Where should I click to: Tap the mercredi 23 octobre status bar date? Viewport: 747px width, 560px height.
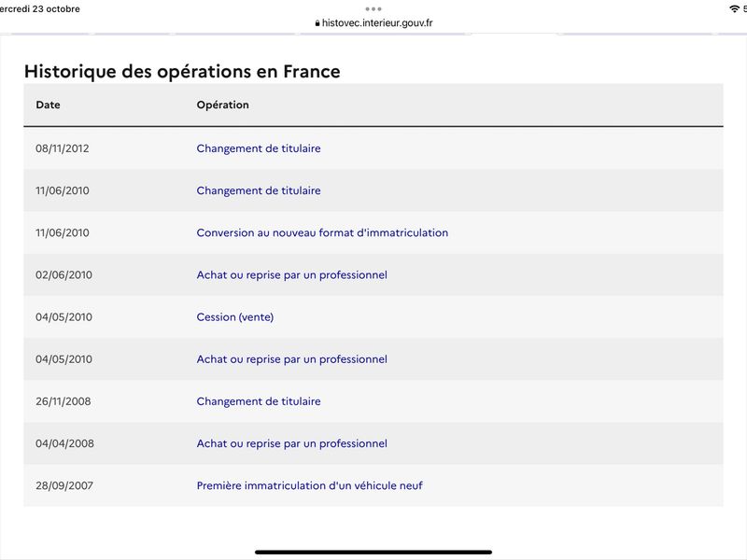coord(40,8)
